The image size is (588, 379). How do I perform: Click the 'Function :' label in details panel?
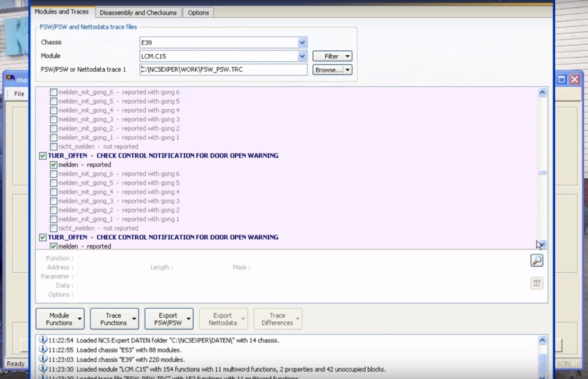tap(59, 258)
